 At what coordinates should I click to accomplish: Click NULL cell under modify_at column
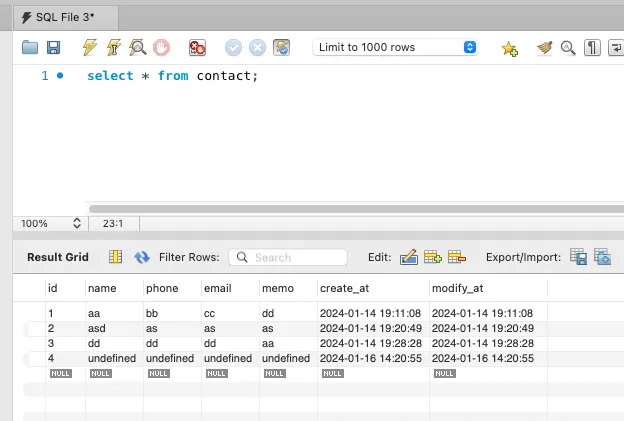coord(445,373)
